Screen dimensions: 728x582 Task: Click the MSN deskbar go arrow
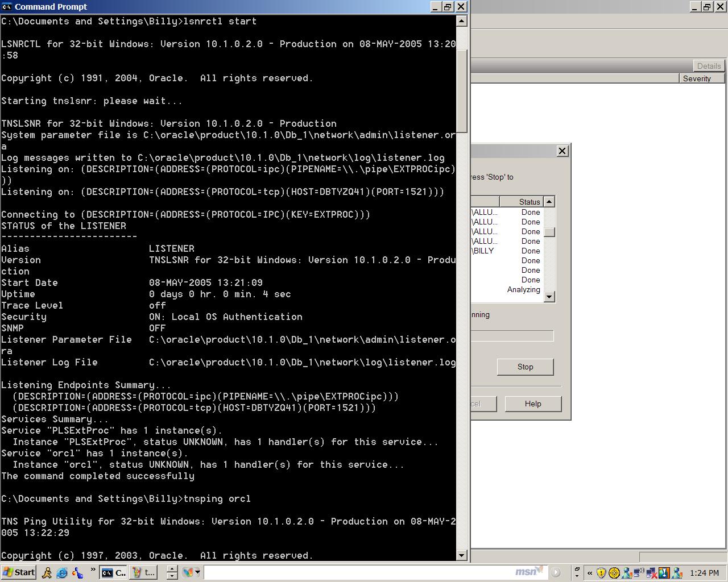coord(556,572)
